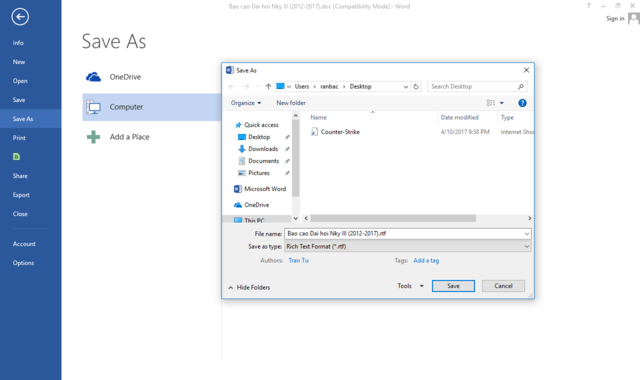Viewport: 640px width, 380px height.
Task: Open the Info backstage tab
Action: pyautogui.click(x=18, y=43)
